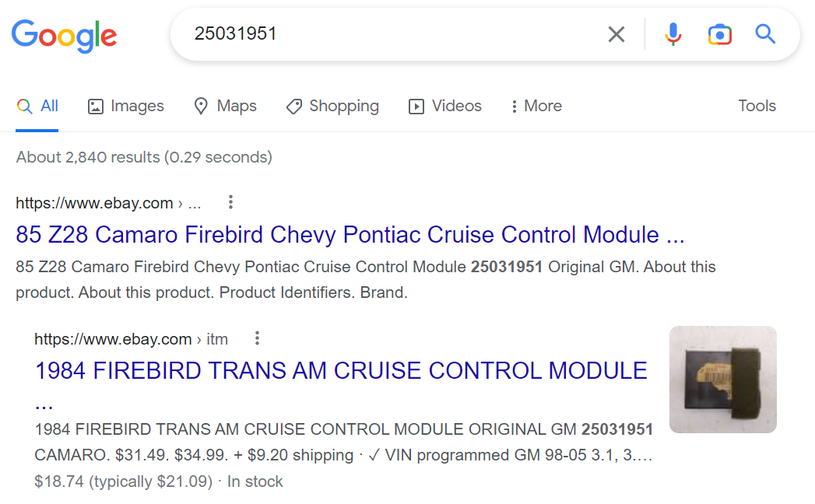Clear the search box text

[x=616, y=34]
